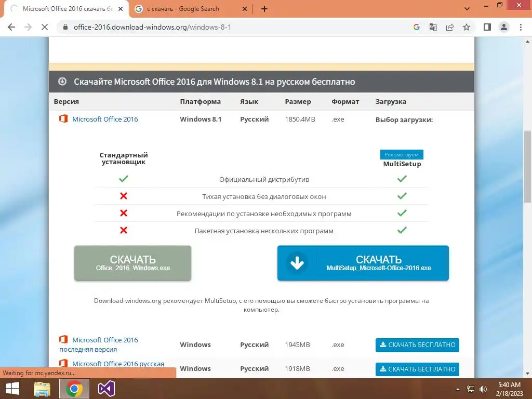Click the Рекомендуем! badge

click(x=402, y=154)
